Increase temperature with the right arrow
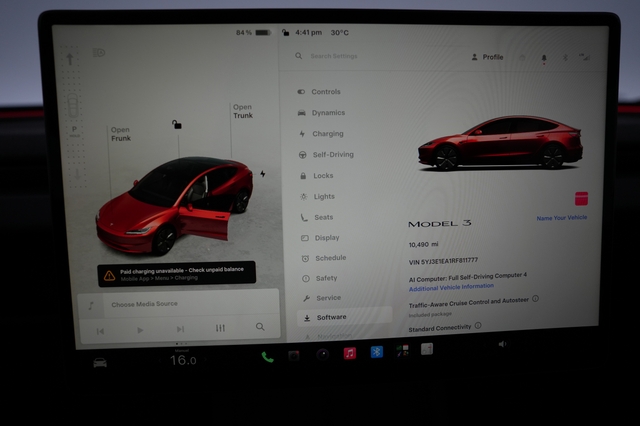 coord(205,359)
